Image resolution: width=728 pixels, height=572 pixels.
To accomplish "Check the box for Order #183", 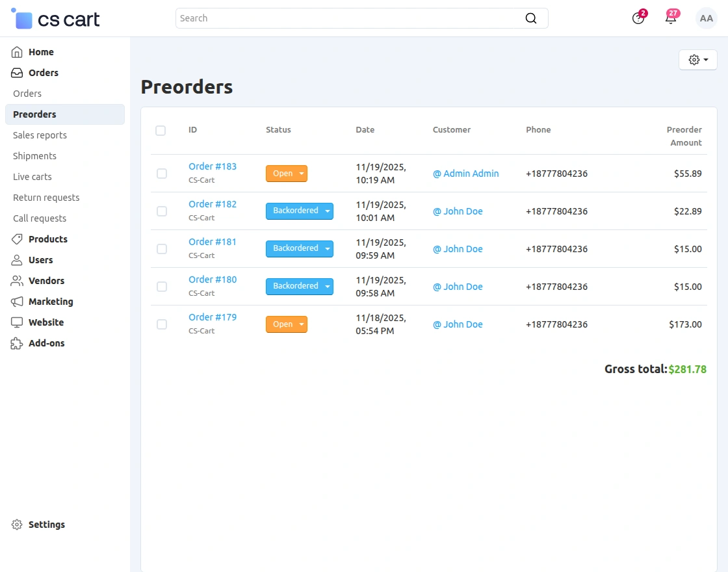I will click(x=162, y=174).
